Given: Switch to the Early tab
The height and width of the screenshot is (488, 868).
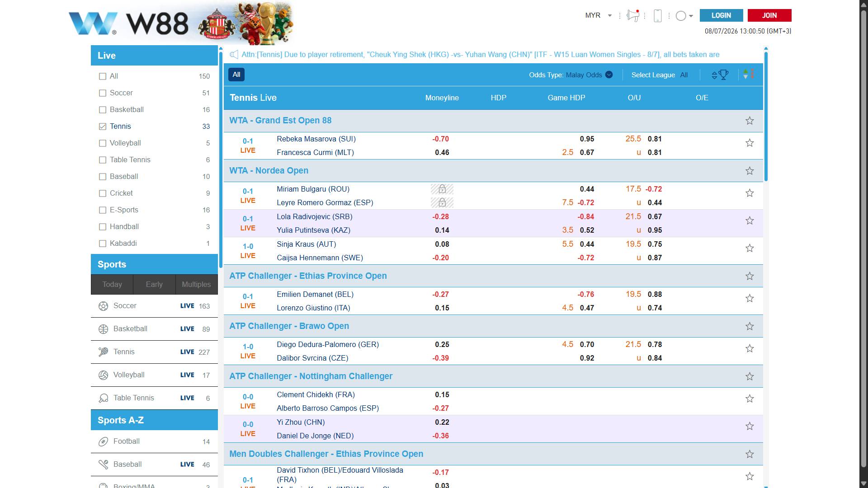Looking at the screenshot, I should [x=154, y=284].
